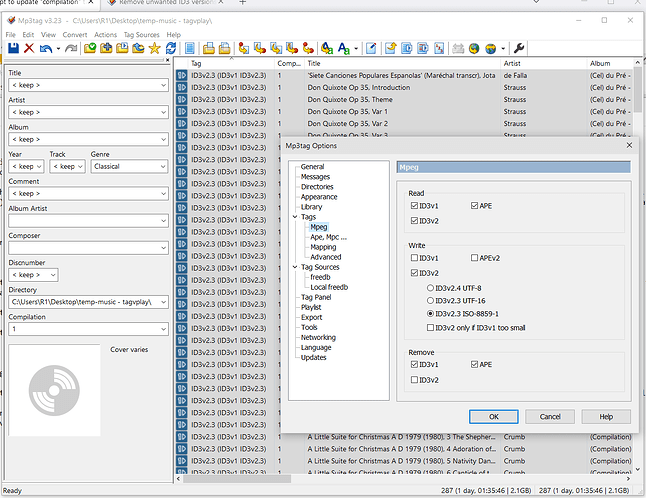Open Quick Actions with the blue Aa icon

(x=344, y=48)
